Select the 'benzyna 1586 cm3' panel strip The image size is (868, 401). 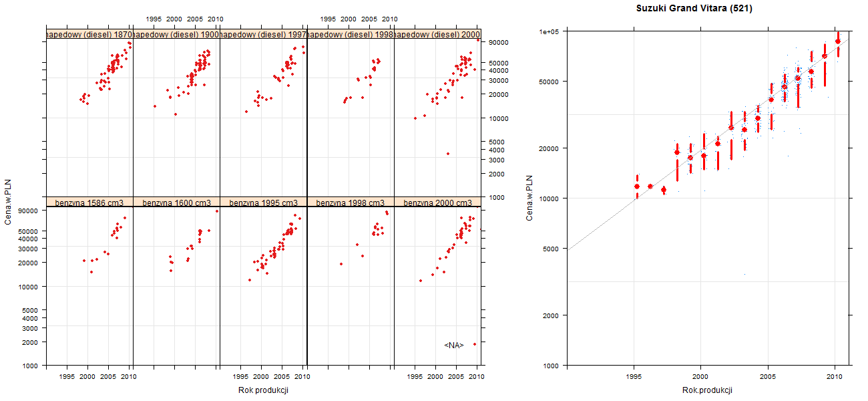89,202
